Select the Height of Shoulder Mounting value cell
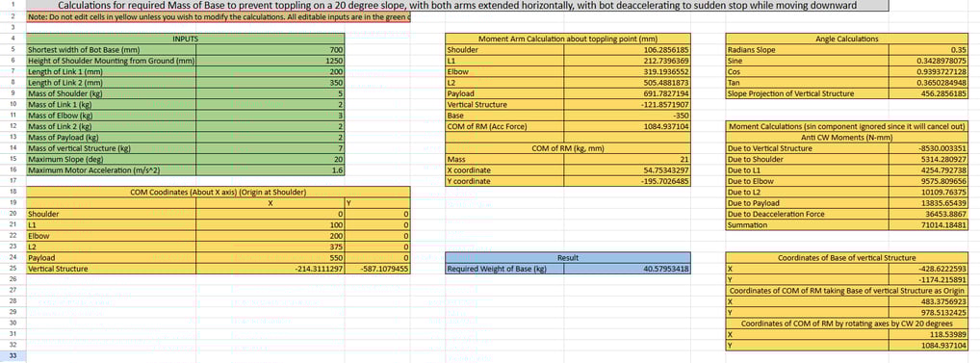Screen dimensions: 980x363 point(270,61)
